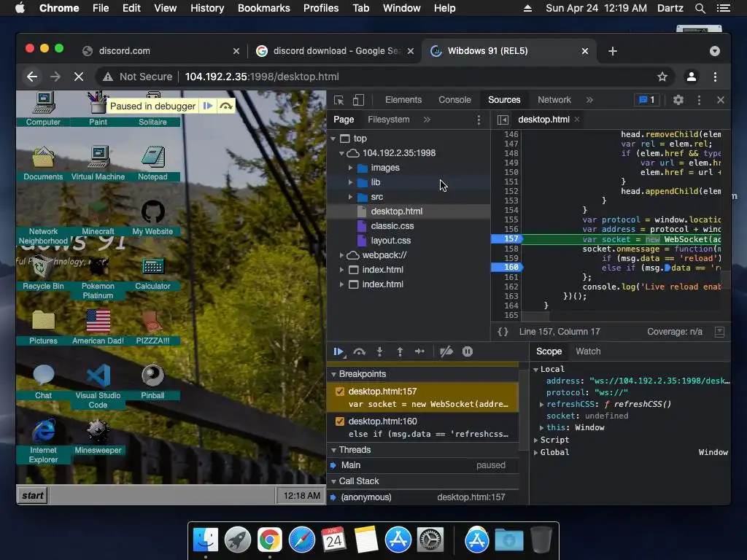Collapse the Breakpoints section
This screenshot has width=747, height=560.
pos(333,374)
